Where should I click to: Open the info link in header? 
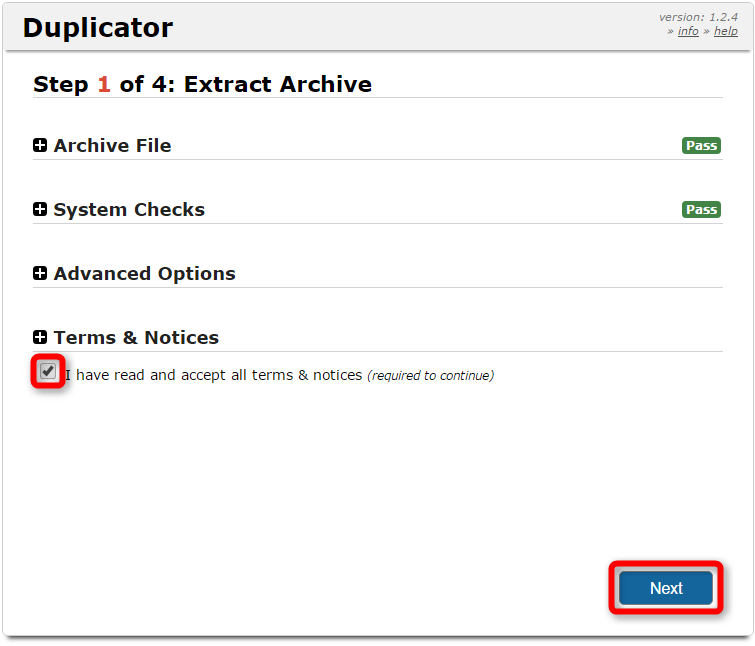688,31
